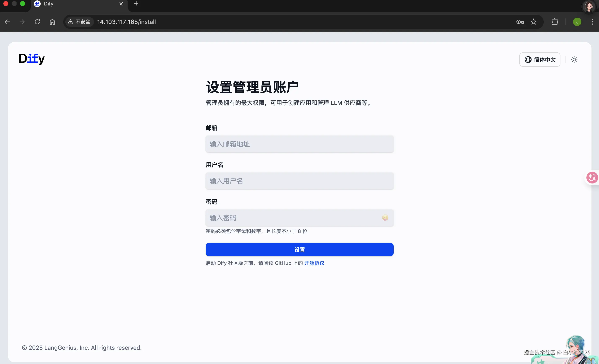Click the Dify logo
This screenshot has width=599, height=364.
[x=32, y=58]
